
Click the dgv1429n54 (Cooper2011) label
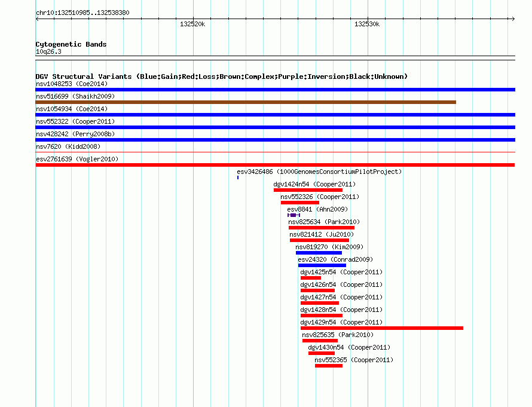point(341,322)
